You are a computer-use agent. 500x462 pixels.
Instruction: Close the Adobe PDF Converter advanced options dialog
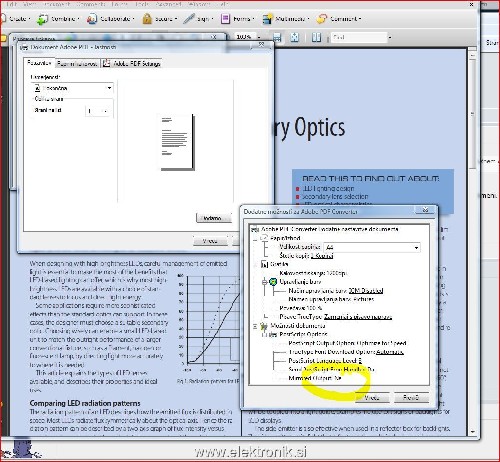425,210
